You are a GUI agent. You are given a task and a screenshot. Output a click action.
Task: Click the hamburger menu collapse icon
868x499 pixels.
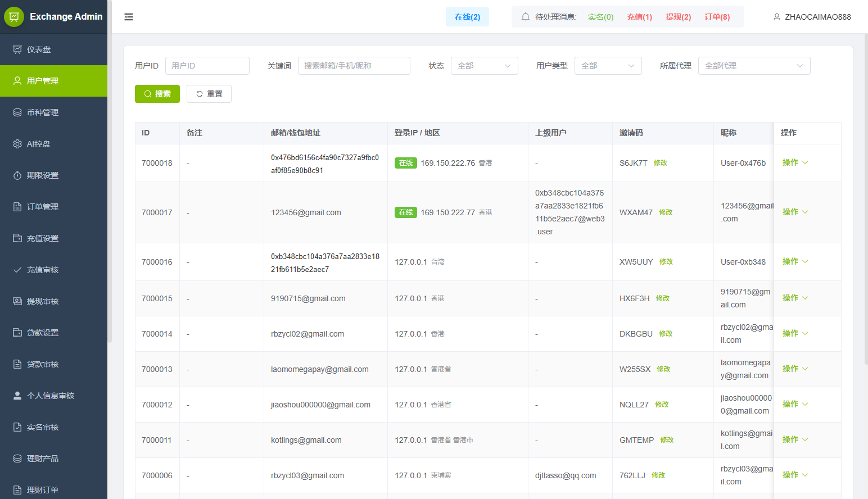(129, 17)
